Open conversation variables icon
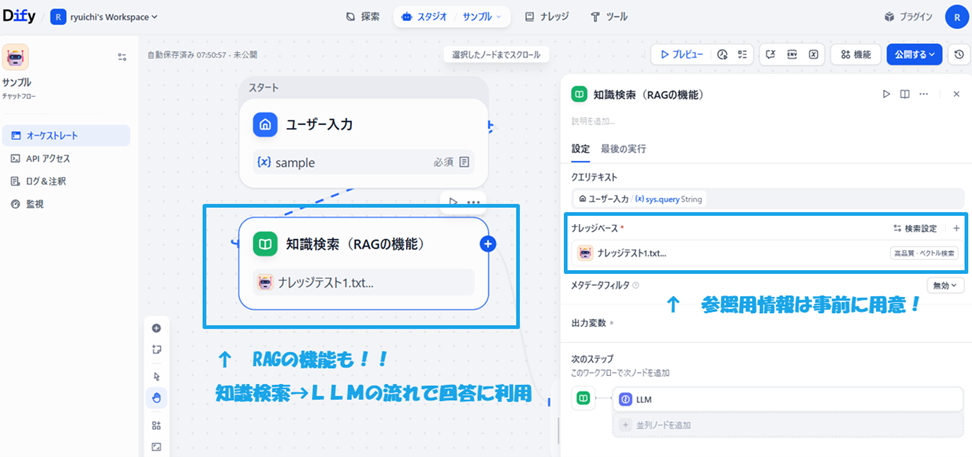The width and height of the screenshot is (972, 457). [x=771, y=55]
